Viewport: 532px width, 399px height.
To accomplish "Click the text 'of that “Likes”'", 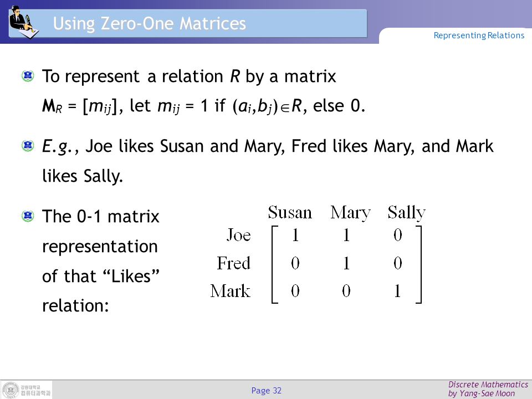I will click(101, 276).
